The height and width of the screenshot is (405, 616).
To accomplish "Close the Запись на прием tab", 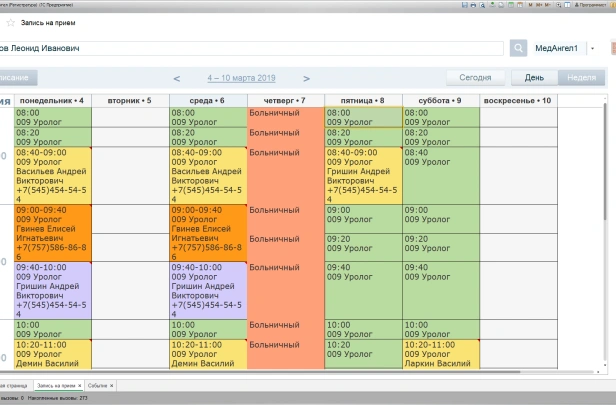I will 80,385.
